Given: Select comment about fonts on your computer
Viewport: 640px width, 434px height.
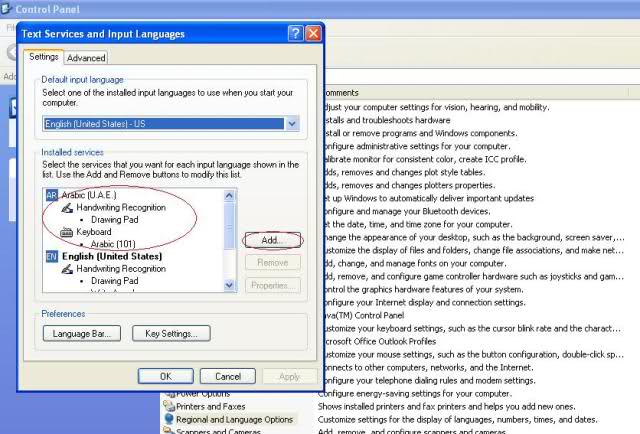Looking at the screenshot, I should tap(415, 263).
